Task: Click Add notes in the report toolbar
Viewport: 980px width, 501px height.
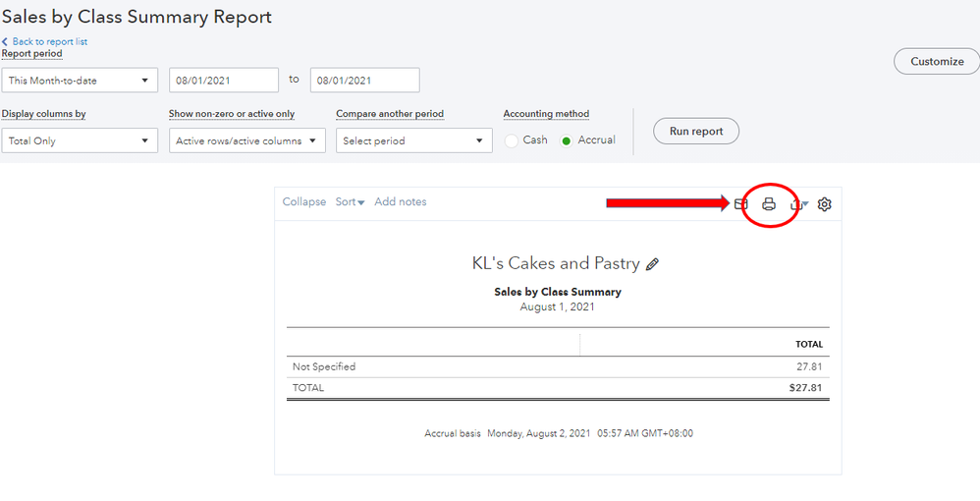Action: pyautogui.click(x=401, y=202)
